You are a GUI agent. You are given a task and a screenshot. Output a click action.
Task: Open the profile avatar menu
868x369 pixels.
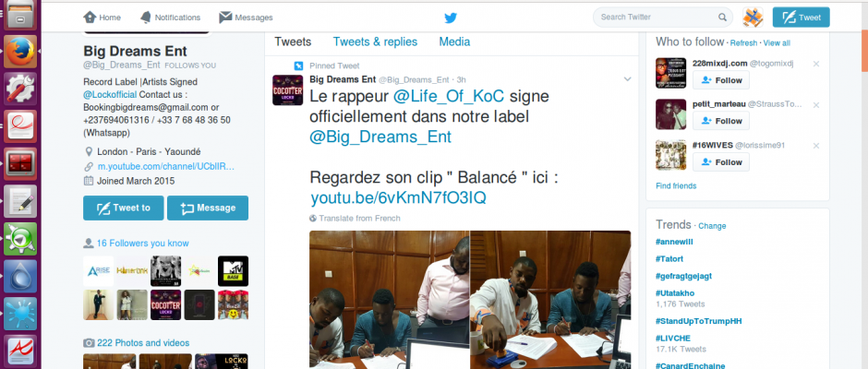pos(753,18)
